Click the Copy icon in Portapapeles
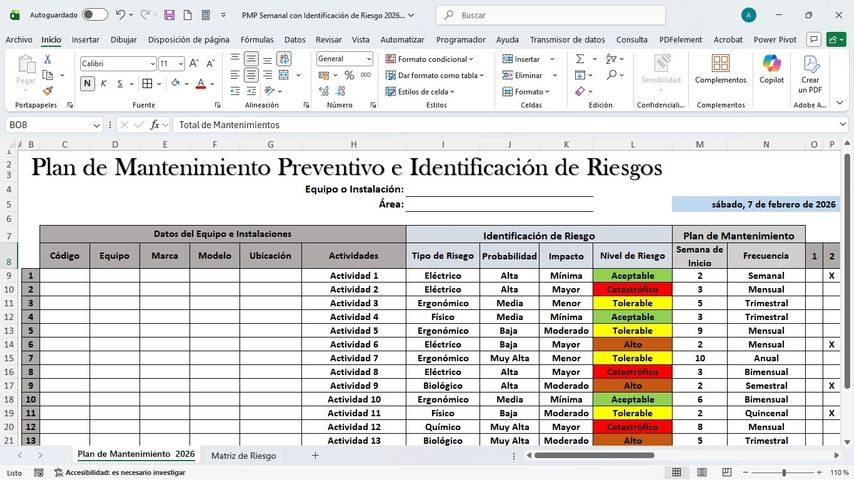The width and height of the screenshot is (854, 480). click(48, 75)
